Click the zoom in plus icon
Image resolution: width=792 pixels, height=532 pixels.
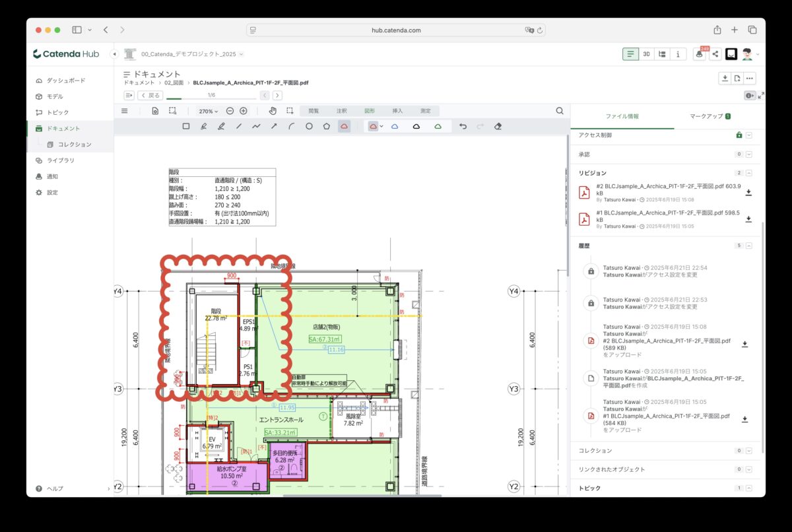point(244,111)
